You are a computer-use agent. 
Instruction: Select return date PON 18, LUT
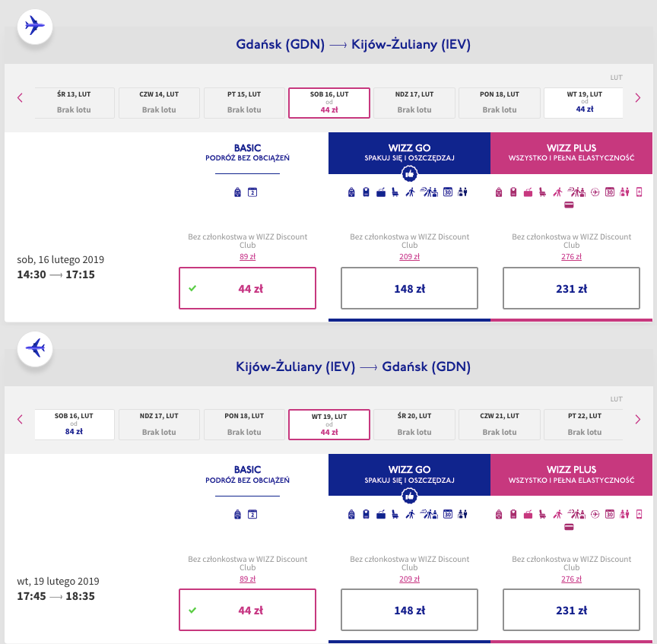244,424
